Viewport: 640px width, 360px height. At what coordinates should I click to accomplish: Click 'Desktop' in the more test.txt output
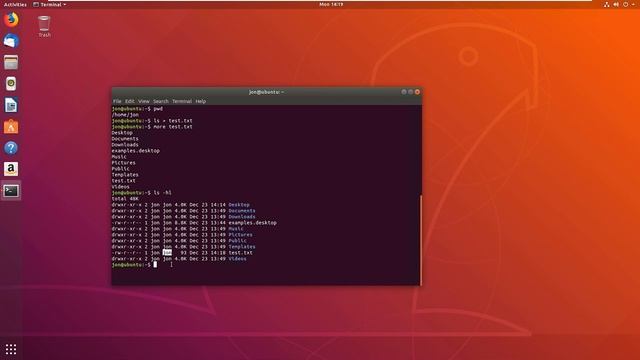[122, 133]
